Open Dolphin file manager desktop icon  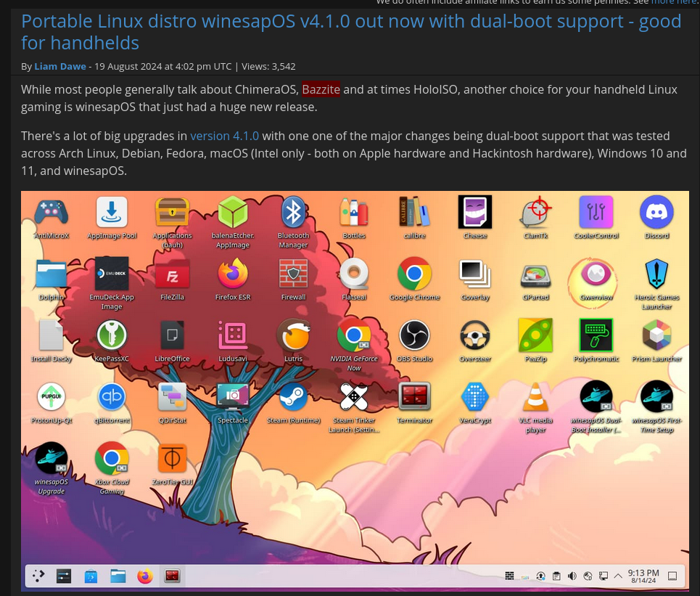click(52, 274)
